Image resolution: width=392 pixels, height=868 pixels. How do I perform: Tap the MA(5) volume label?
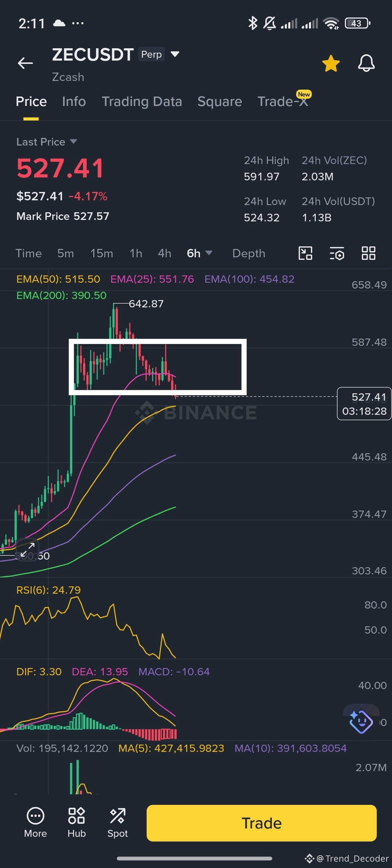[171, 748]
